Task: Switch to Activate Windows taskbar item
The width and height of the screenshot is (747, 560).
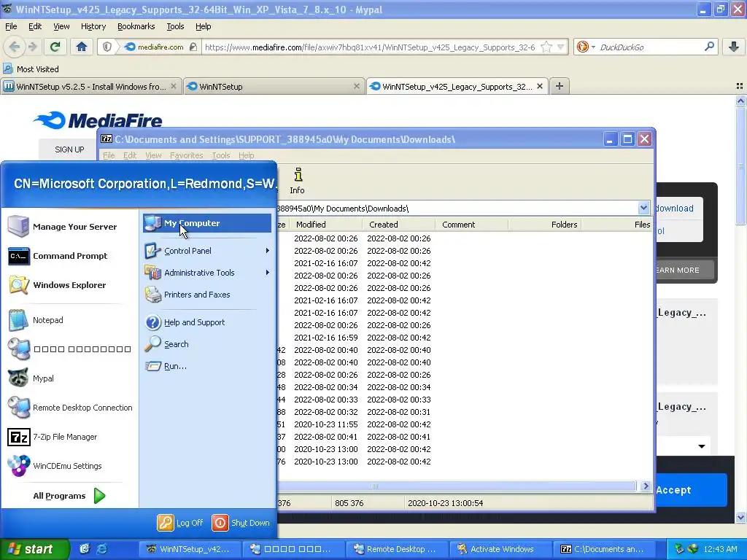Action: pyautogui.click(x=499, y=549)
